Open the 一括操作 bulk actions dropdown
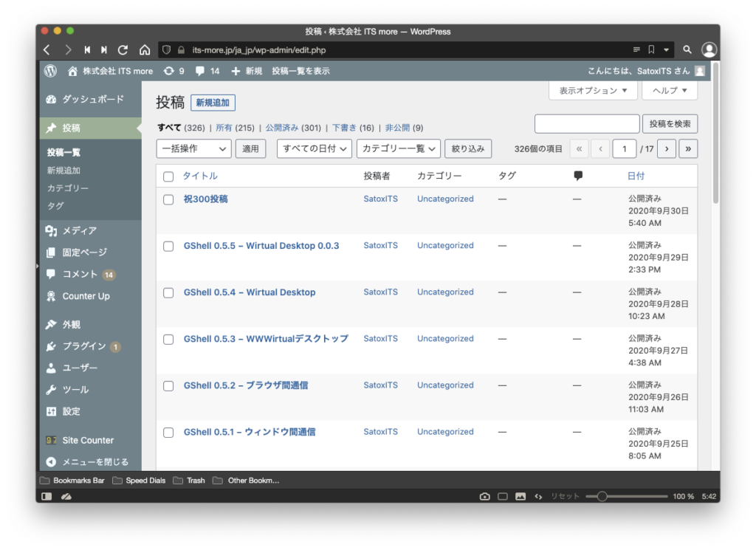Screen dimensions: 756x550 193,148
